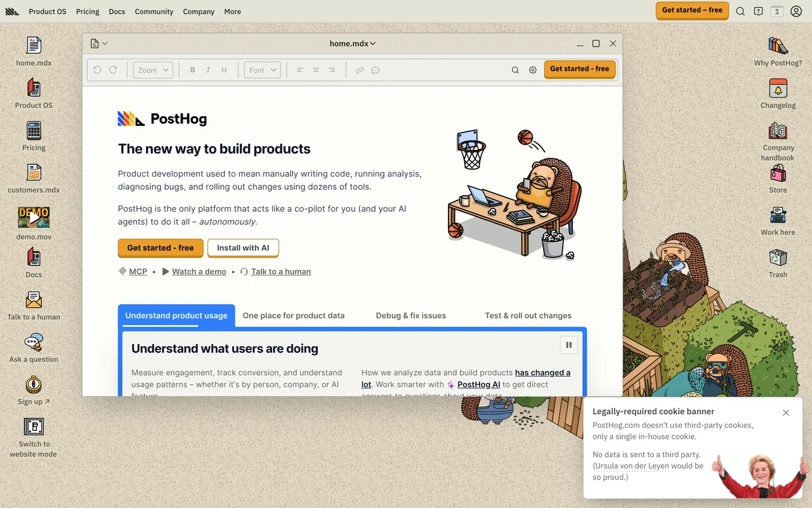812x508 pixels.
Task: Click the undo icon in editor toolbar
Action: point(97,70)
